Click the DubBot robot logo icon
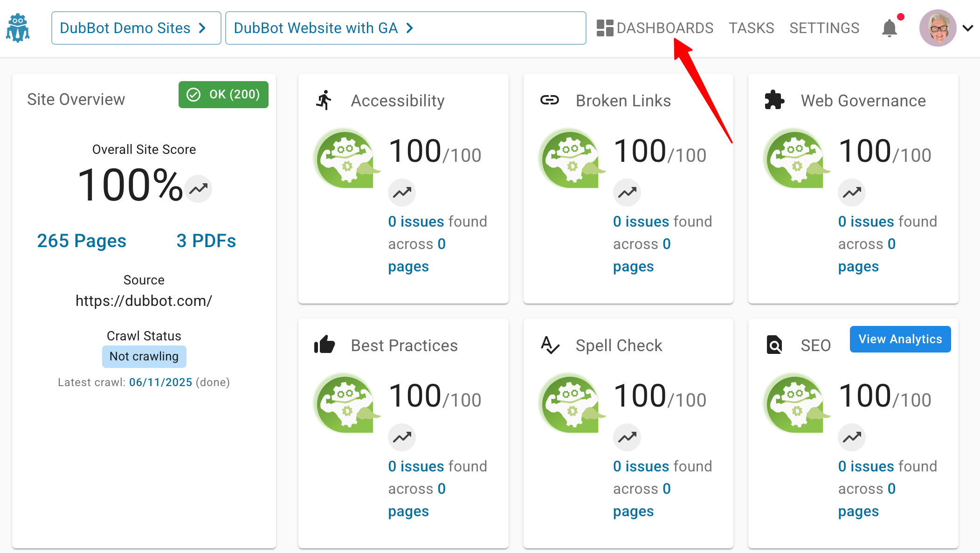The image size is (980, 553). [18, 28]
